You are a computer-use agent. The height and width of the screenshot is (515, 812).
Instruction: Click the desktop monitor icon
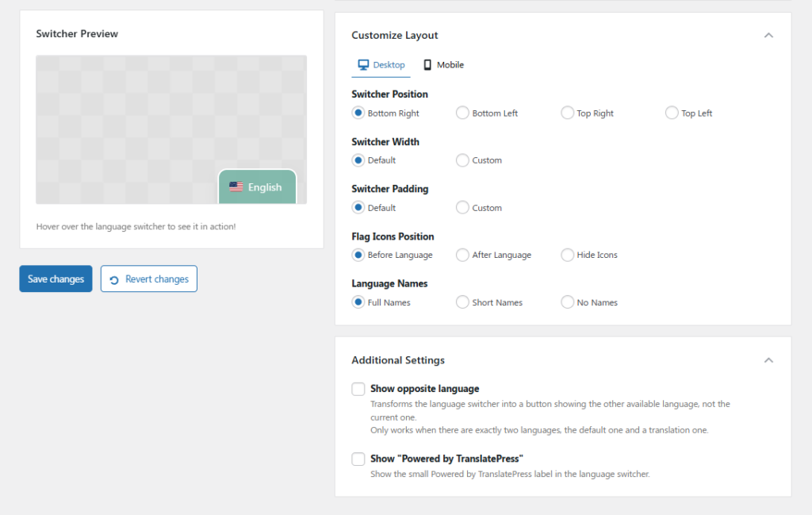coord(363,65)
